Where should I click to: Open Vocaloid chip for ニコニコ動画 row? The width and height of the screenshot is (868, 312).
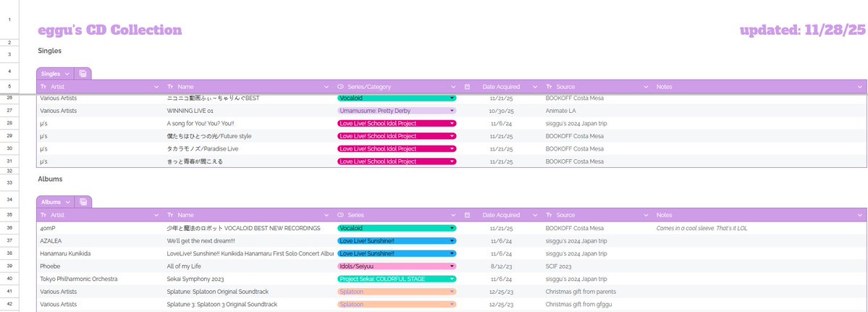pos(397,98)
